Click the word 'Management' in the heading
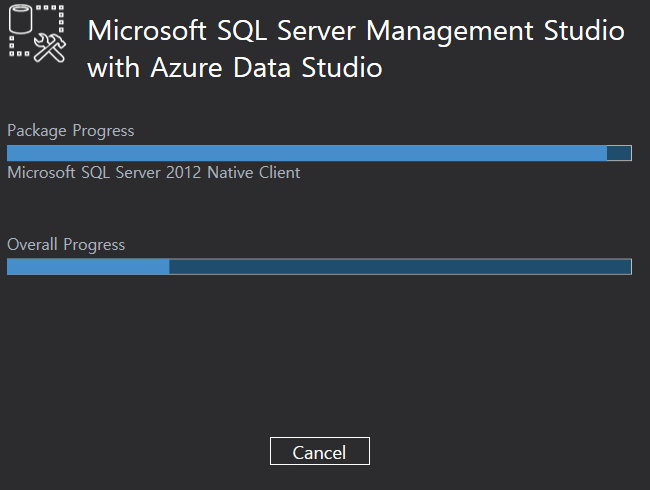The width and height of the screenshot is (650, 490). (x=450, y=32)
